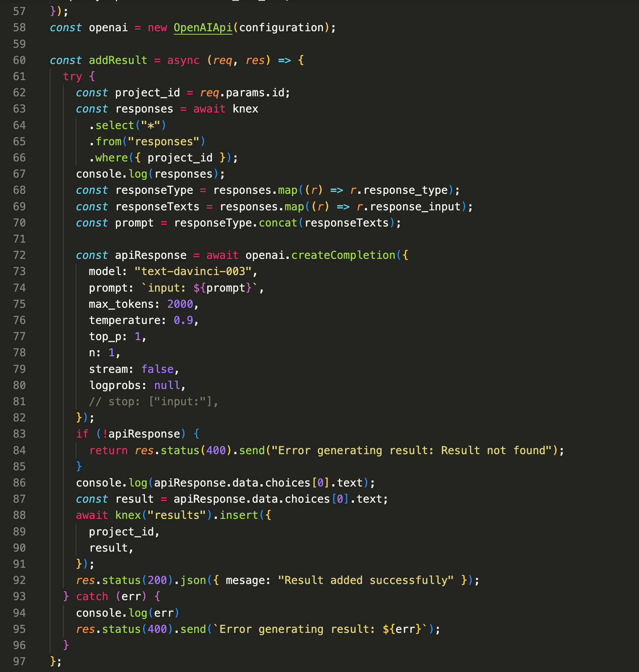Click the max_tokens value 2000
Viewport: 639px width, 672px height.
click(x=180, y=304)
